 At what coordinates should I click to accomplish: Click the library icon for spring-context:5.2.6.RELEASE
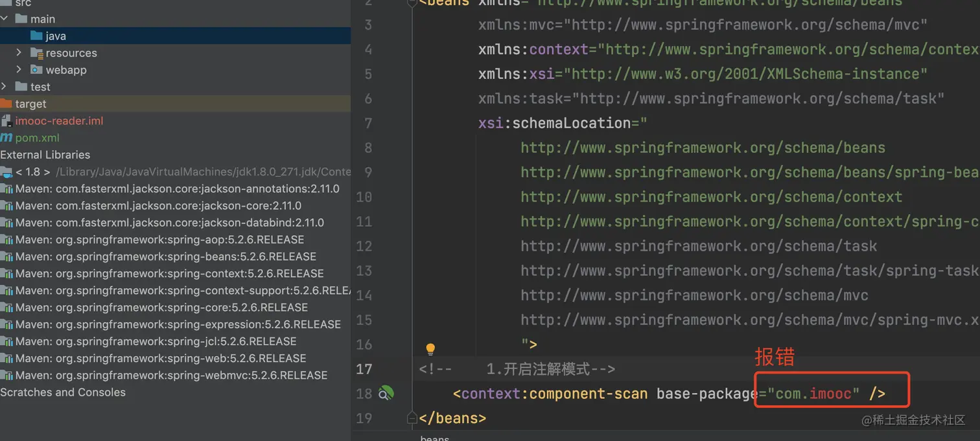(6, 273)
